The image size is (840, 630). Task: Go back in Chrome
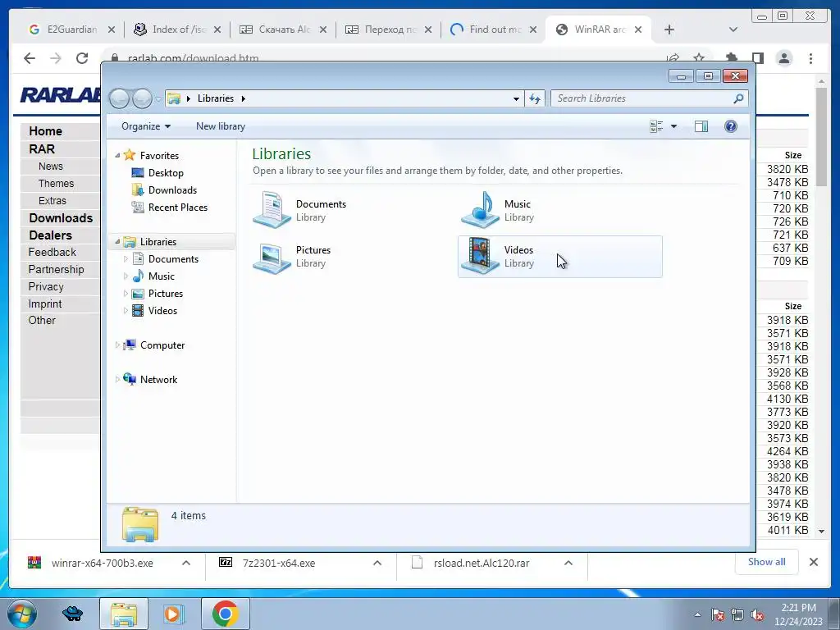(30, 58)
